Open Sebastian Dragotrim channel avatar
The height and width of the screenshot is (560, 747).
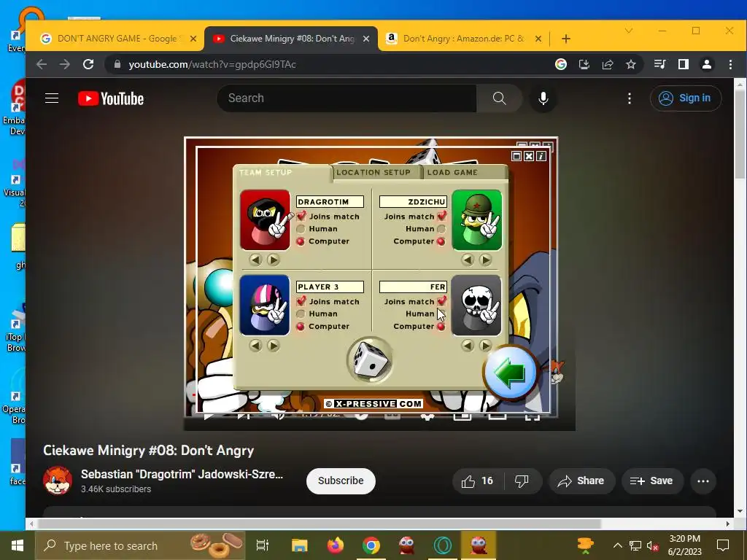[x=58, y=481]
